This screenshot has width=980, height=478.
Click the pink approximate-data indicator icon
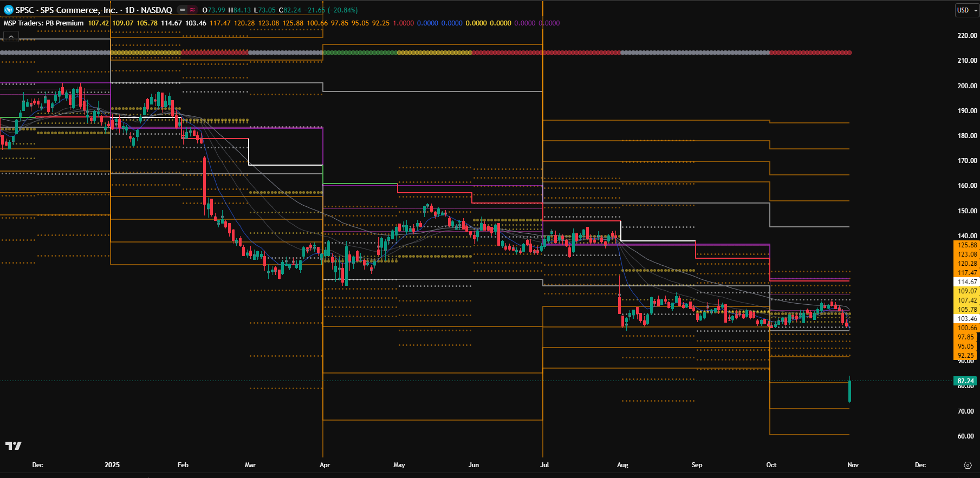pyautogui.click(x=192, y=10)
